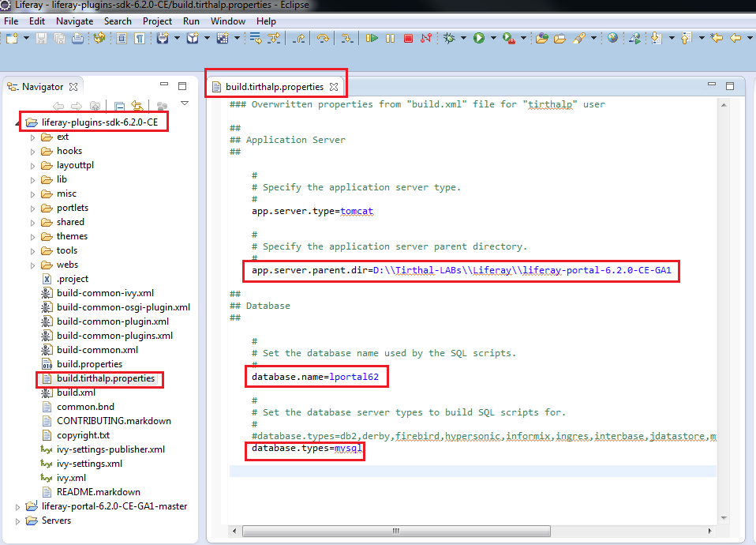756x545 pixels.
Task: Open the Help menu
Action: [x=266, y=21]
